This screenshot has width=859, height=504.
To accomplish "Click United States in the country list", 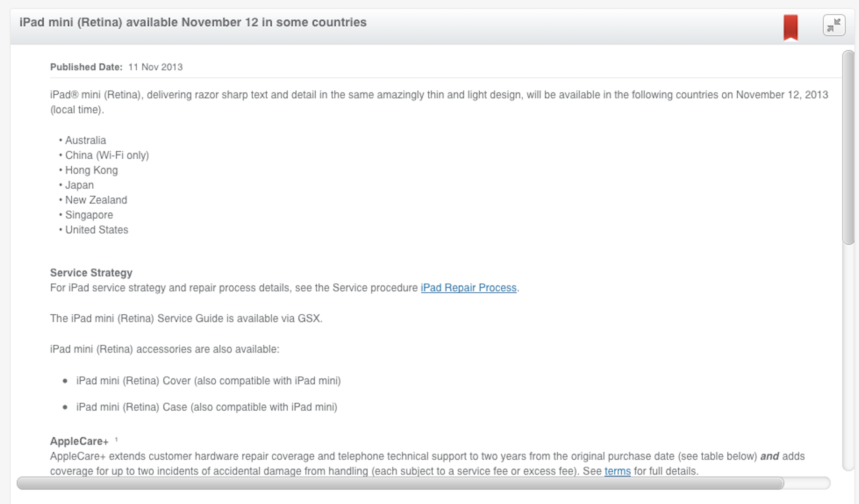I will pyautogui.click(x=96, y=230).
